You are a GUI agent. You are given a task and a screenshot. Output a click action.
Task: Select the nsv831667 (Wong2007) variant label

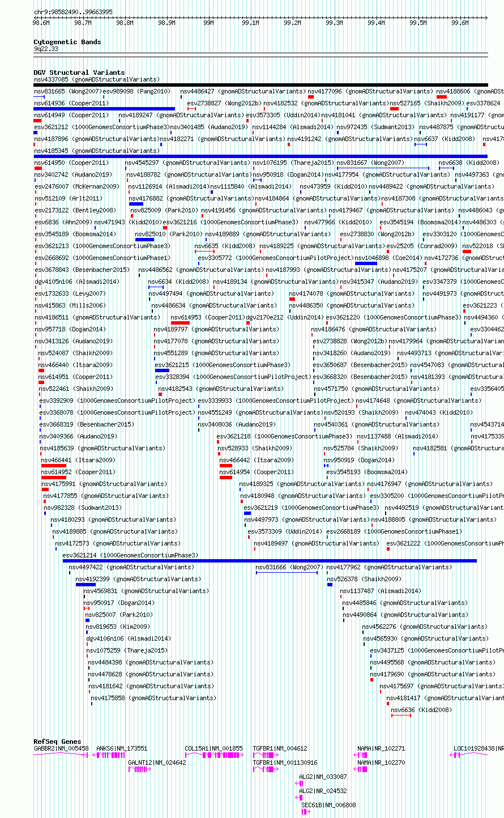pyautogui.click(x=371, y=163)
